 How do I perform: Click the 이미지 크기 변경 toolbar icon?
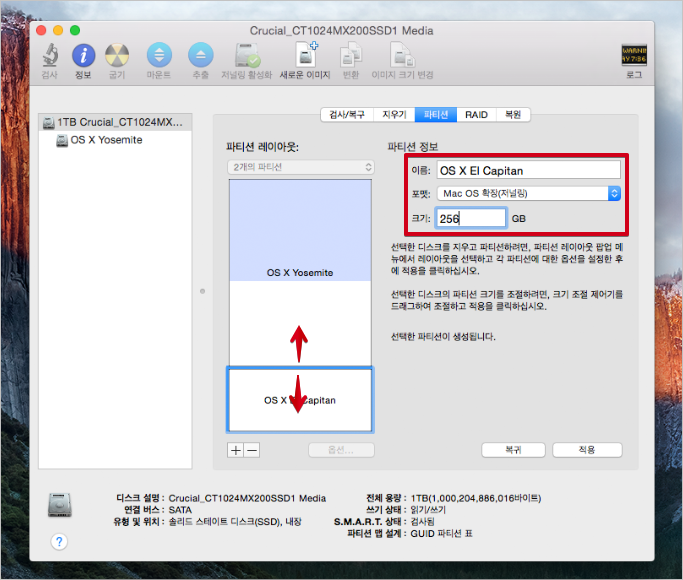point(402,55)
